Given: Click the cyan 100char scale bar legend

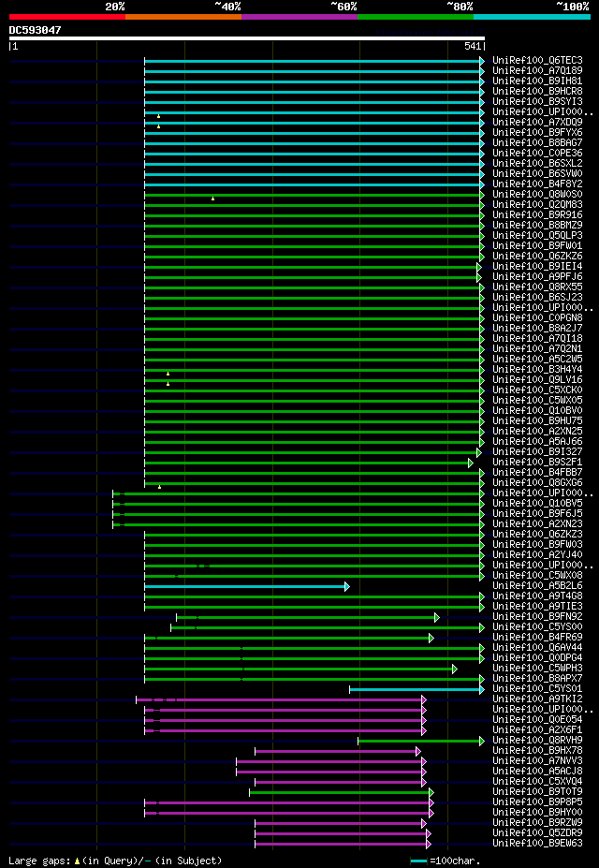Looking at the screenshot, I should point(419,861).
